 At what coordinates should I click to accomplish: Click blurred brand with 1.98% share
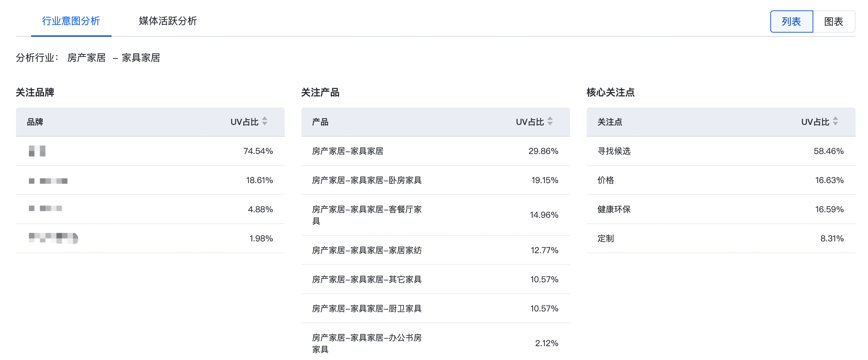pos(53,238)
